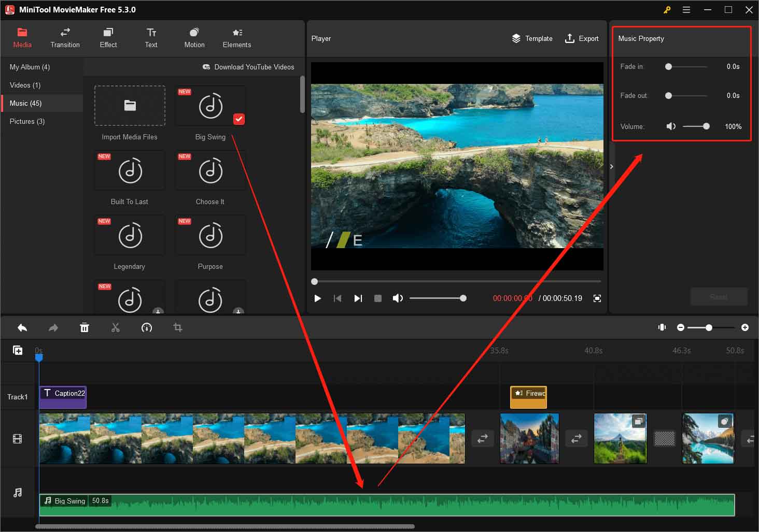
Task: Toggle fullscreen preview in player
Action: (597, 298)
